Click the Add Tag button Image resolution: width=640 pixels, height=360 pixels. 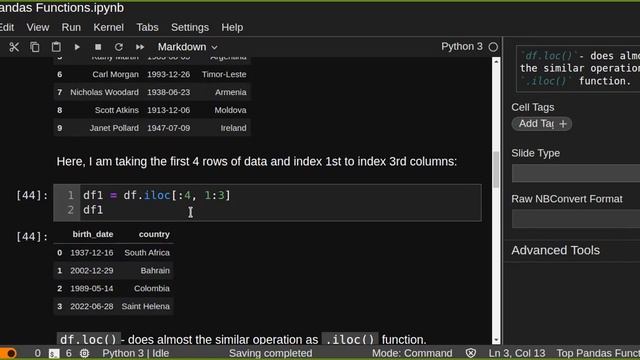click(x=542, y=124)
